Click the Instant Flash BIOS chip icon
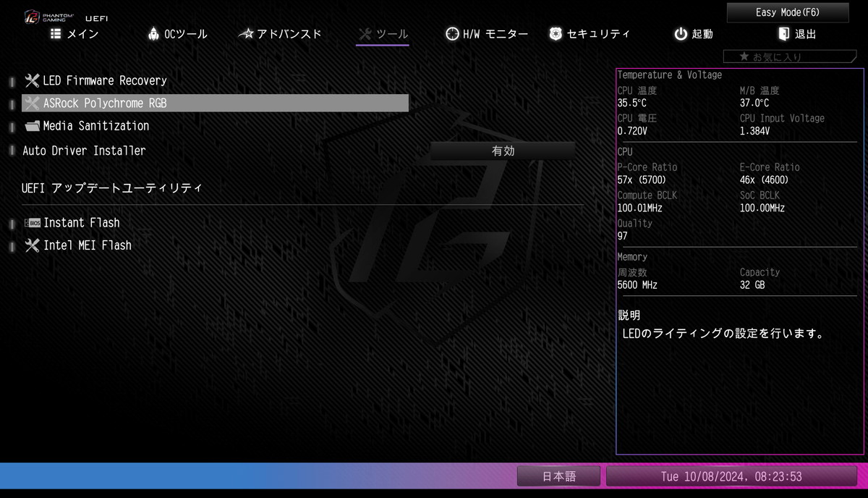Viewport: 868px width, 498px height. (32, 223)
